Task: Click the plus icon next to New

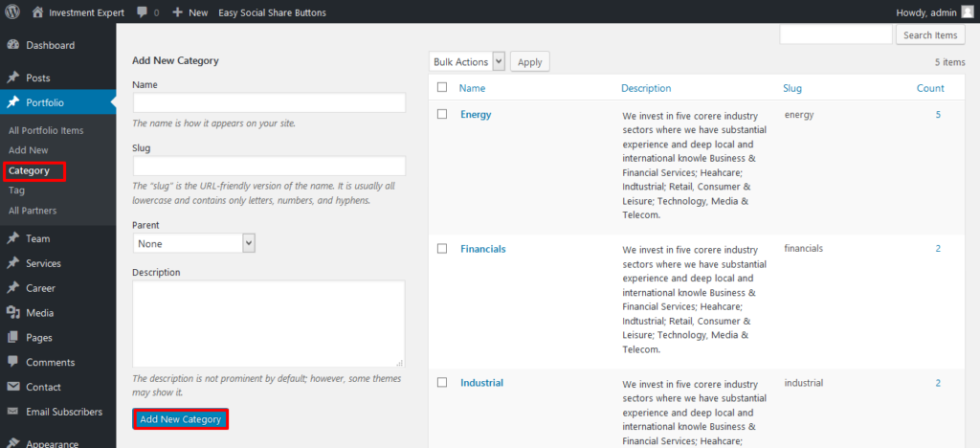Action: click(x=177, y=11)
